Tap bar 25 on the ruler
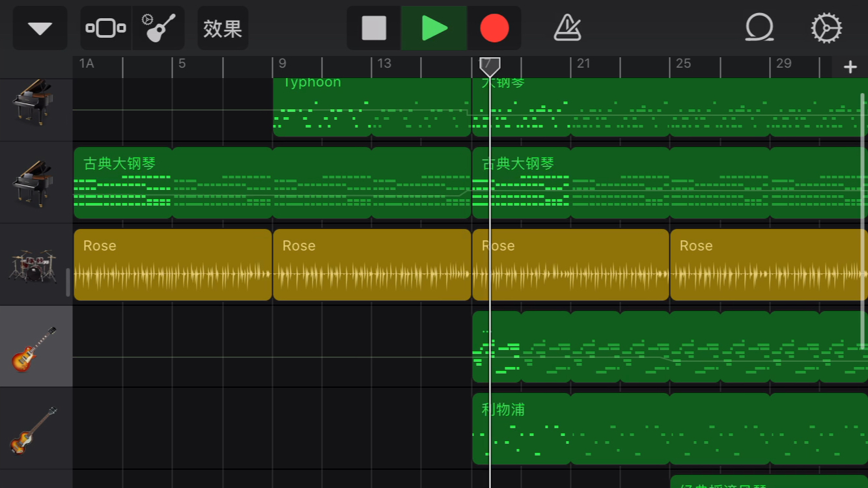 683,64
